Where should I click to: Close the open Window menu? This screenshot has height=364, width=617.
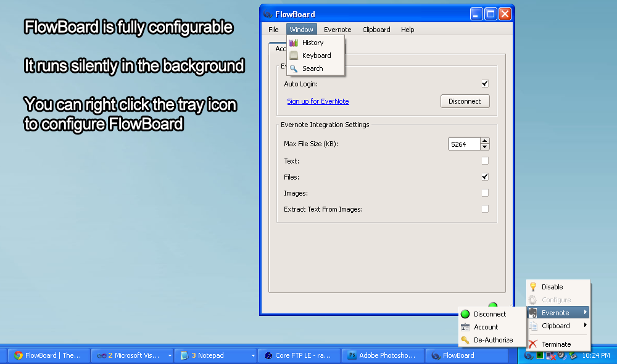point(302,30)
